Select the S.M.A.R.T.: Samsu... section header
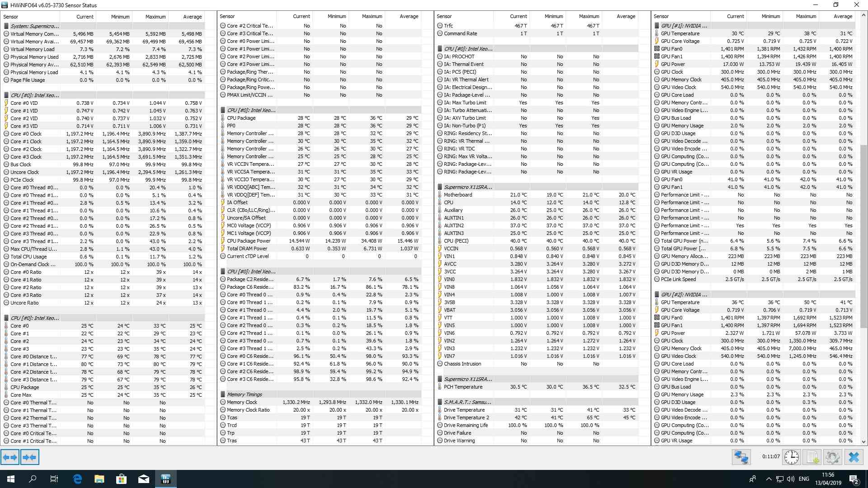 coord(537,402)
